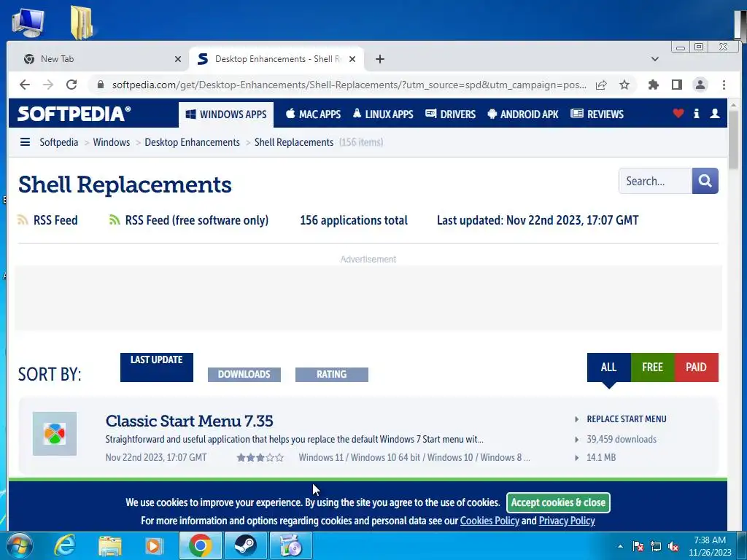Go to Softpedia breadcrumb link
This screenshot has width=747, height=560.
(58, 142)
